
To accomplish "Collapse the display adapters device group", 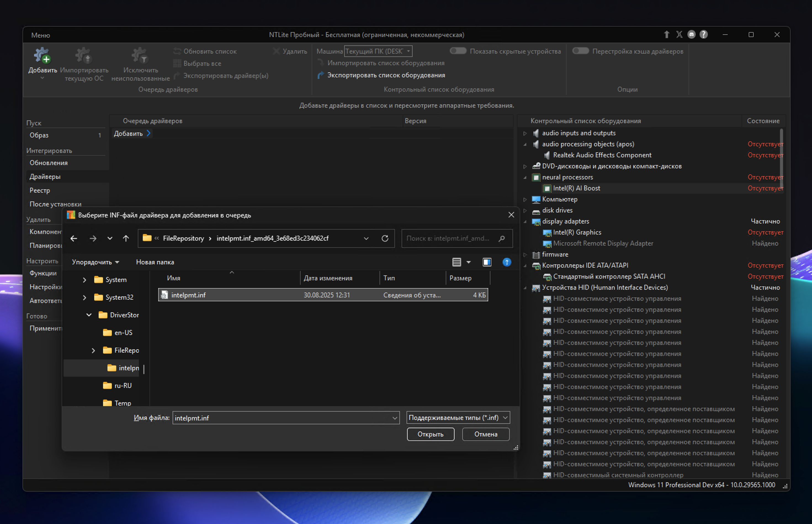I will [x=525, y=222].
